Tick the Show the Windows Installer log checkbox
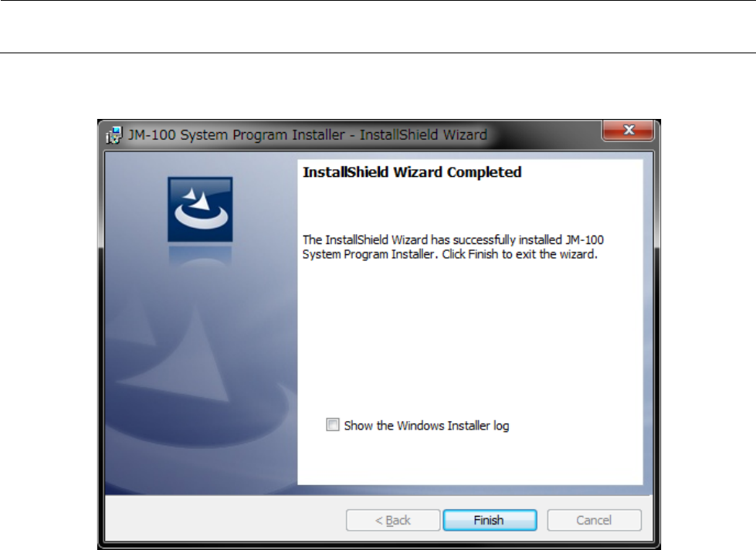This screenshot has height=550, width=756. point(333,425)
